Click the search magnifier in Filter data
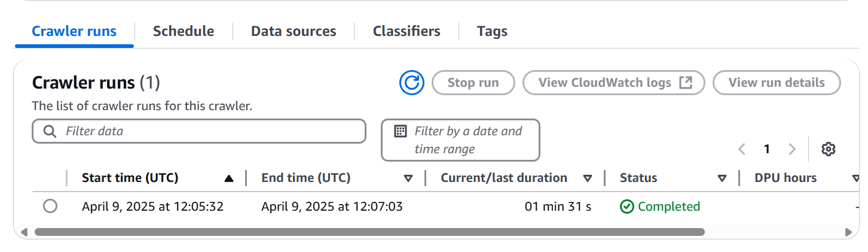This screenshot has width=868, height=252. pos(51,131)
